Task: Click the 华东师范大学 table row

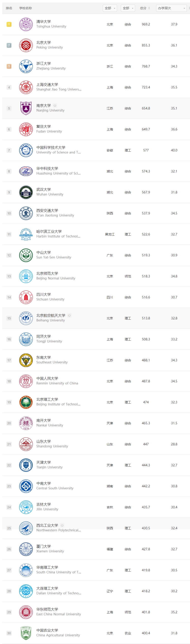Action: [96, 612]
